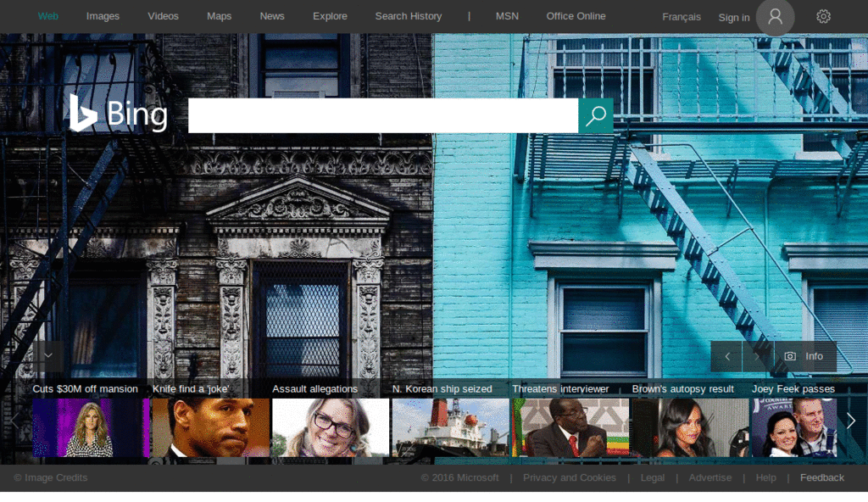Screen dimensions: 868x502
Task: Click the Sign in link
Action: [733, 17]
